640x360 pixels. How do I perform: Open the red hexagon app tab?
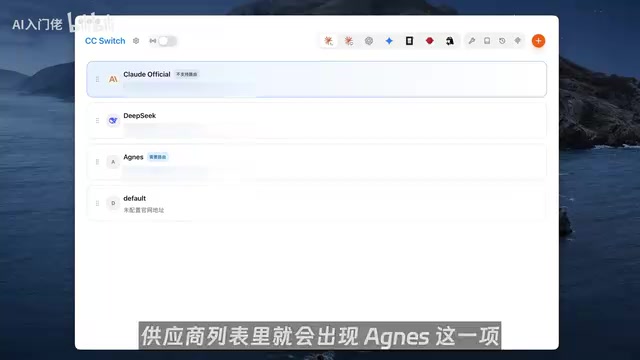[429, 41]
